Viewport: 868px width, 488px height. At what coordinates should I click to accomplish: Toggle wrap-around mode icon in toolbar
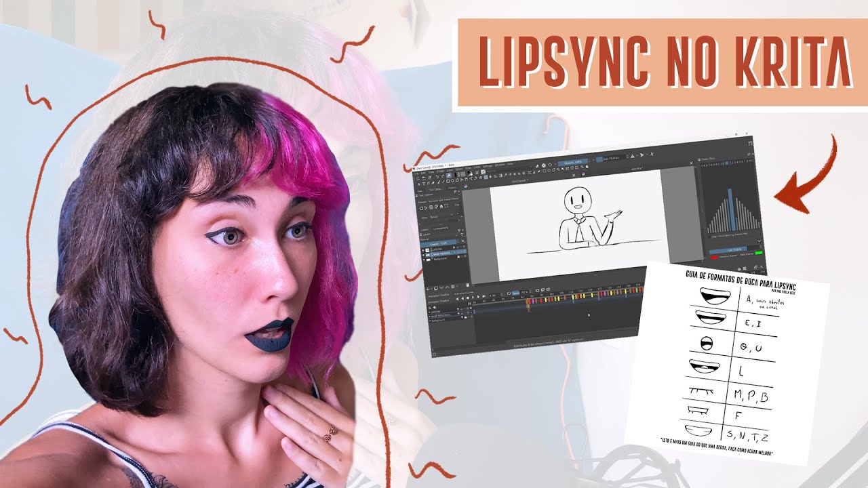(652, 154)
